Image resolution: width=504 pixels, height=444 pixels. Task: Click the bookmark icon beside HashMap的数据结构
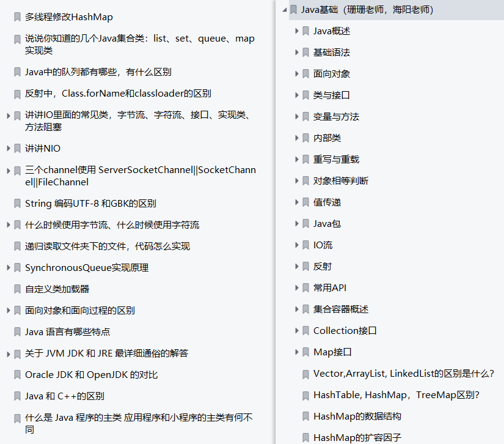tap(305, 416)
